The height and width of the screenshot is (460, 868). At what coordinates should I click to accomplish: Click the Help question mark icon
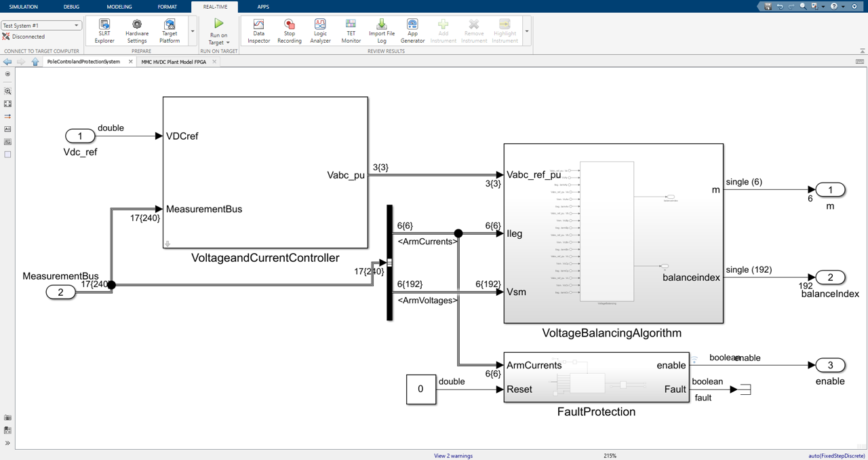point(834,6)
